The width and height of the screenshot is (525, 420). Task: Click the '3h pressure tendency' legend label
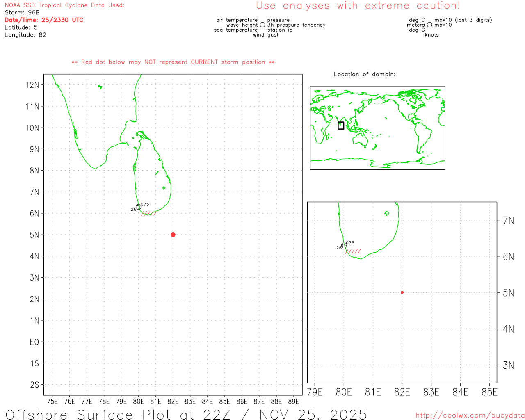point(296,25)
